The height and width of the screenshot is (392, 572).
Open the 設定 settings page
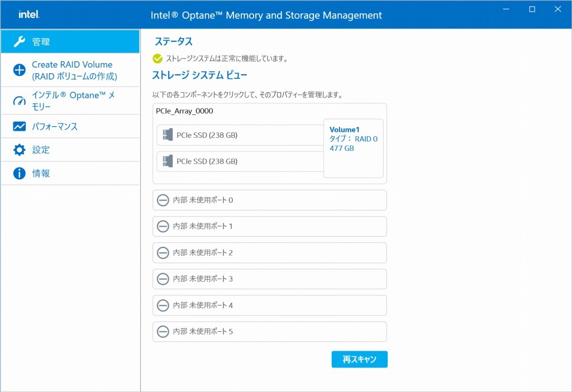pos(41,150)
